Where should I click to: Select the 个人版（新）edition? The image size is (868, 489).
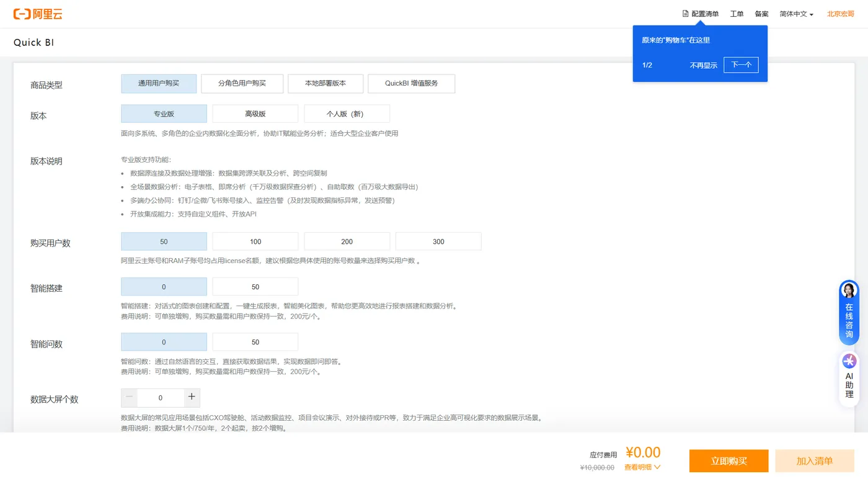tap(347, 114)
